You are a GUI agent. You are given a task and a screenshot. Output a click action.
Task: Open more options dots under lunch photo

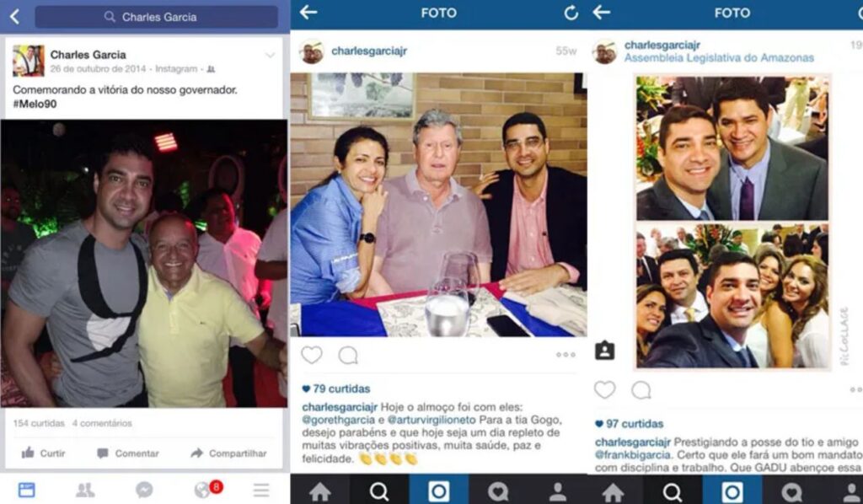point(566,355)
